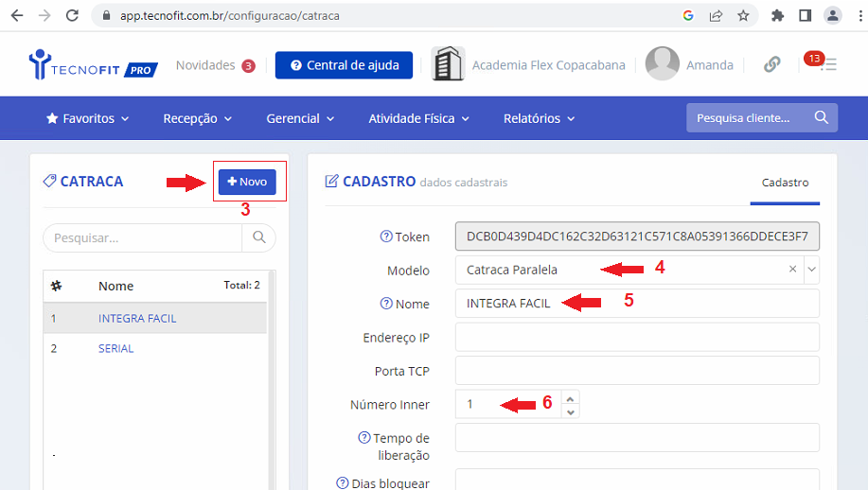Go back to the previous browser page

[x=17, y=15]
